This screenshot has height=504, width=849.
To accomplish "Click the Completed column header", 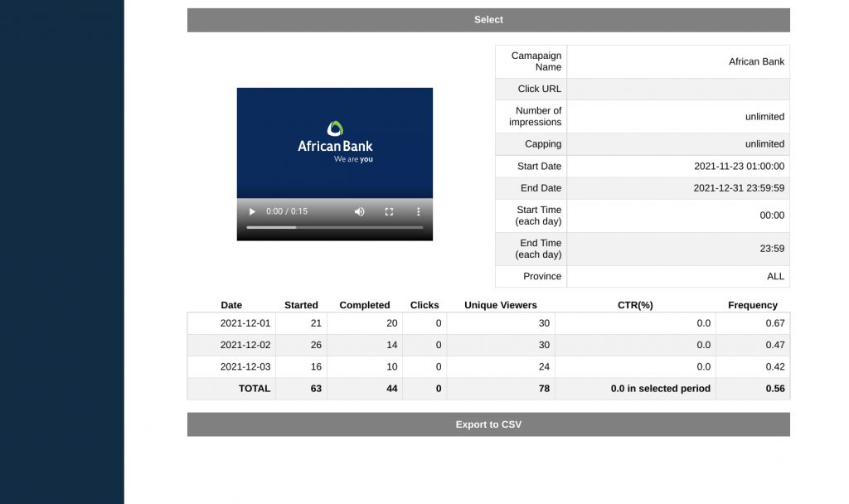I will point(364,305).
